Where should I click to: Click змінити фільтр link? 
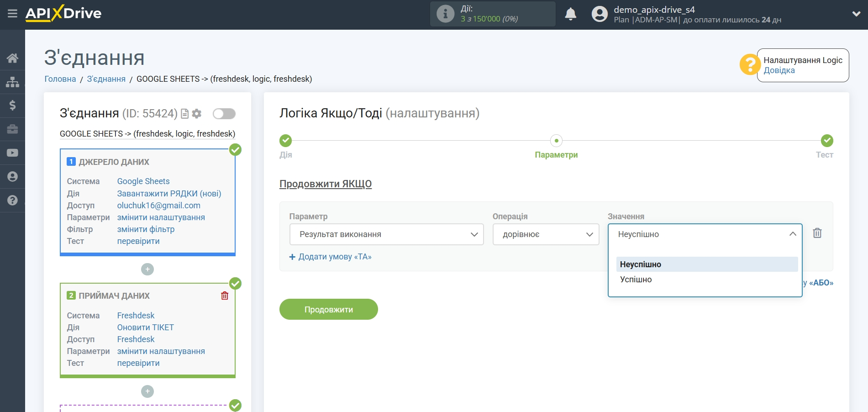[x=146, y=229]
